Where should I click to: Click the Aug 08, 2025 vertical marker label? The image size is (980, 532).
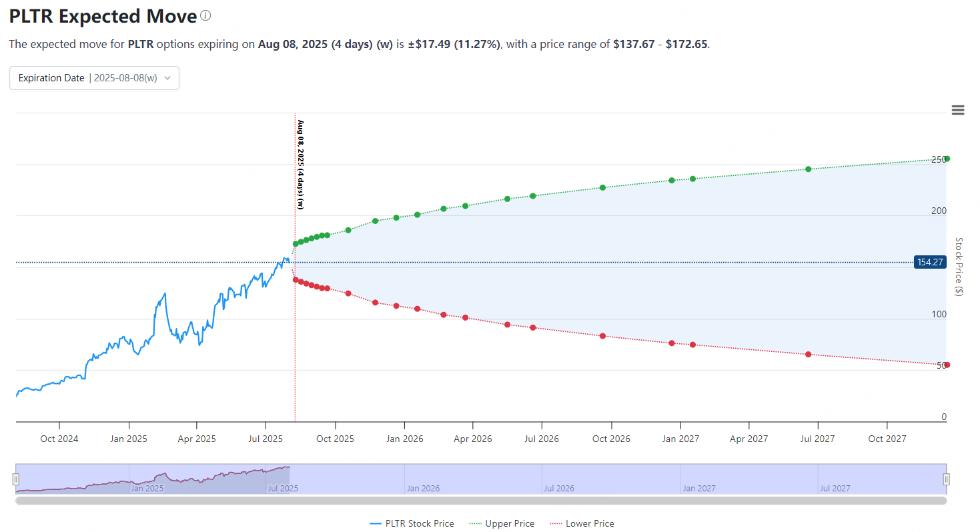click(x=300, y=165)
